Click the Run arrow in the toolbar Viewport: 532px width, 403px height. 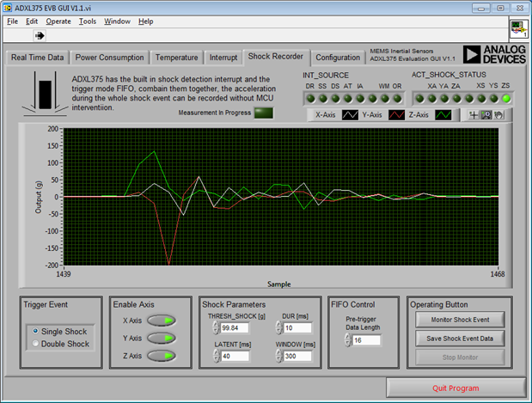[39, 36]
